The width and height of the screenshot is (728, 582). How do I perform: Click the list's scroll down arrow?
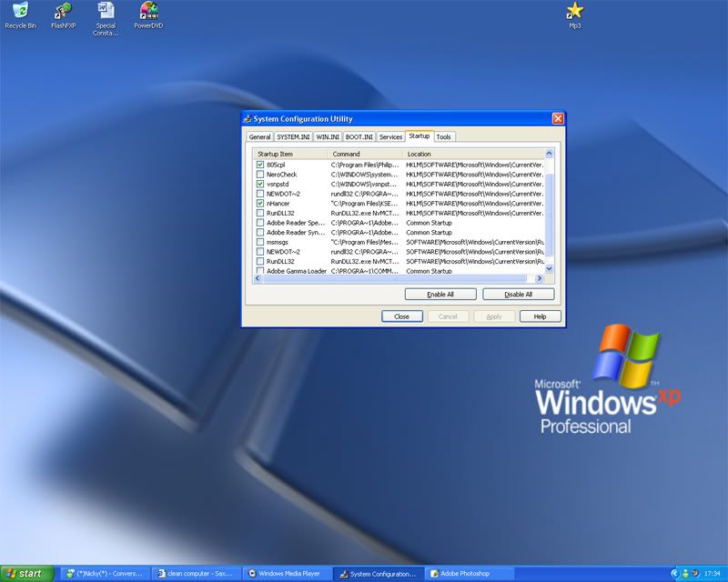point(548,269)
